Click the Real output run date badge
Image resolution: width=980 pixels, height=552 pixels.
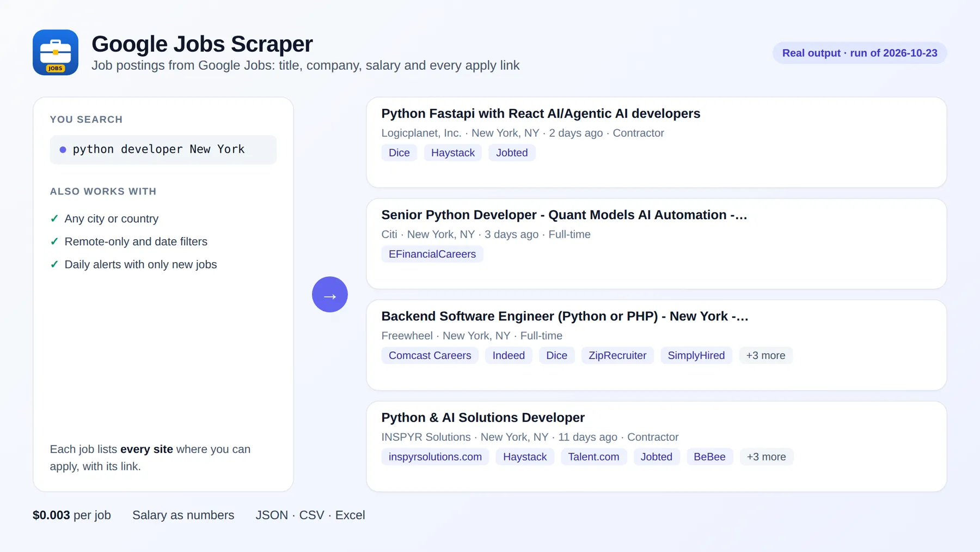click(x=860, y=53)
